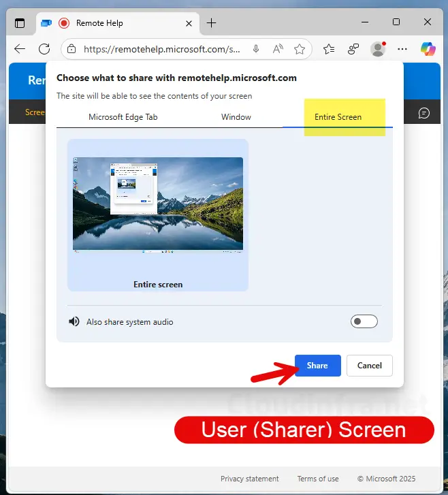
Task: Add page to favorites with star icon
Action: pyautogui.click(x=300, y=49)
